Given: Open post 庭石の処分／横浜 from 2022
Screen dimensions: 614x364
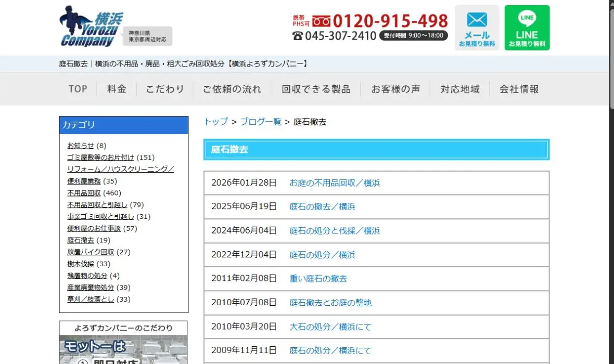Looking at the screenshot, I should click(x=322, y=255).
